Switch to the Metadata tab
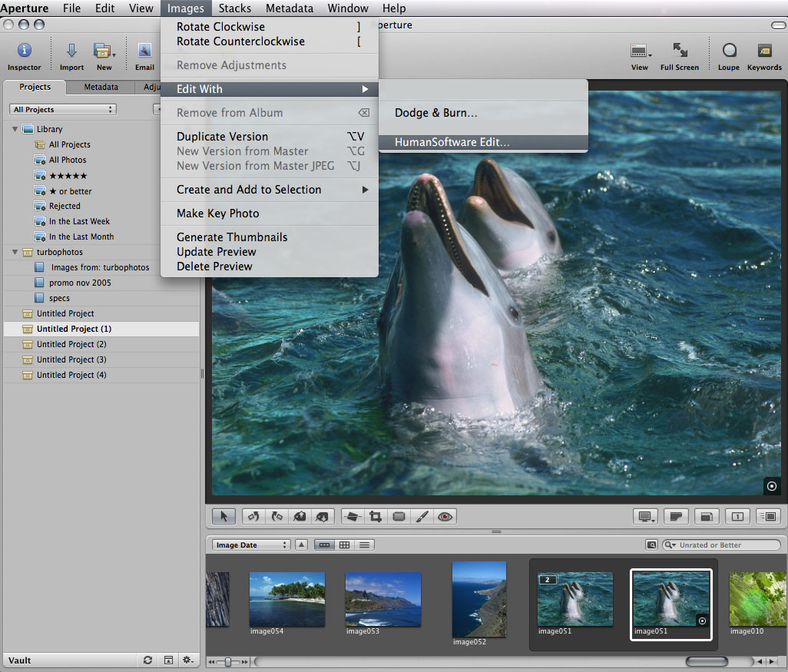Image resolution: width=788 pixels, height=672 pixels. pyautogui.click(x=101, y=88)
